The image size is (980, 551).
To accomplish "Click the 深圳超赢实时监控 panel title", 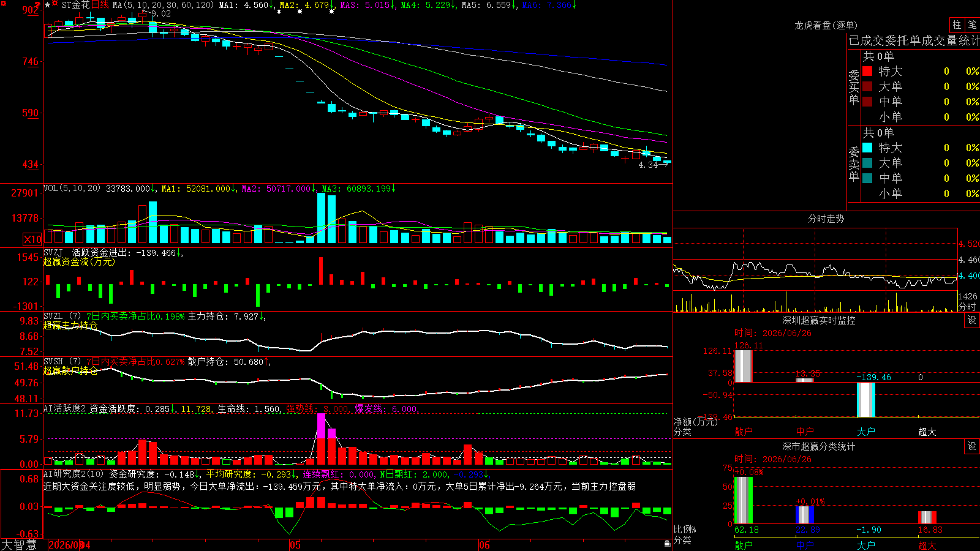I will pos(819,320).
